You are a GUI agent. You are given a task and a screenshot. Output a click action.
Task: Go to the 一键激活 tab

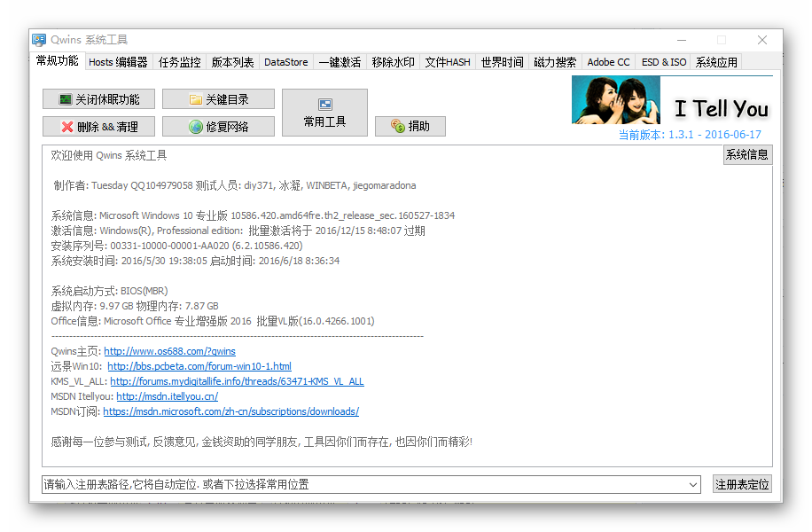click(340, 62)
